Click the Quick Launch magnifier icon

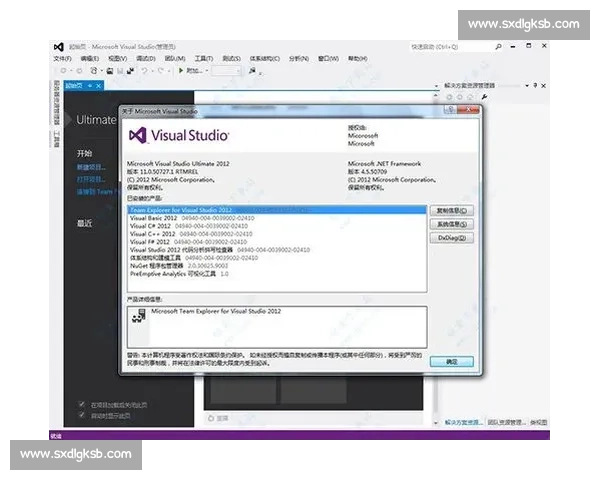[x=498, y=47]
